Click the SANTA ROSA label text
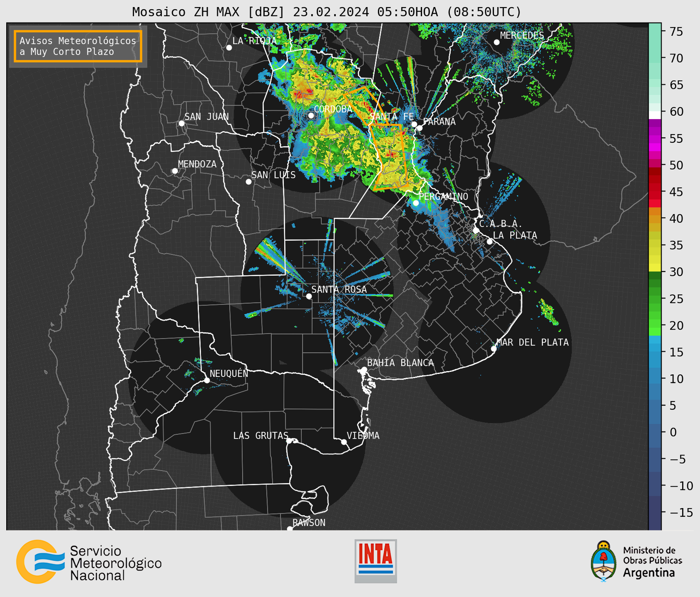Image resolution: width=700 pixels, height=597 pixels. tap(339, 289)
